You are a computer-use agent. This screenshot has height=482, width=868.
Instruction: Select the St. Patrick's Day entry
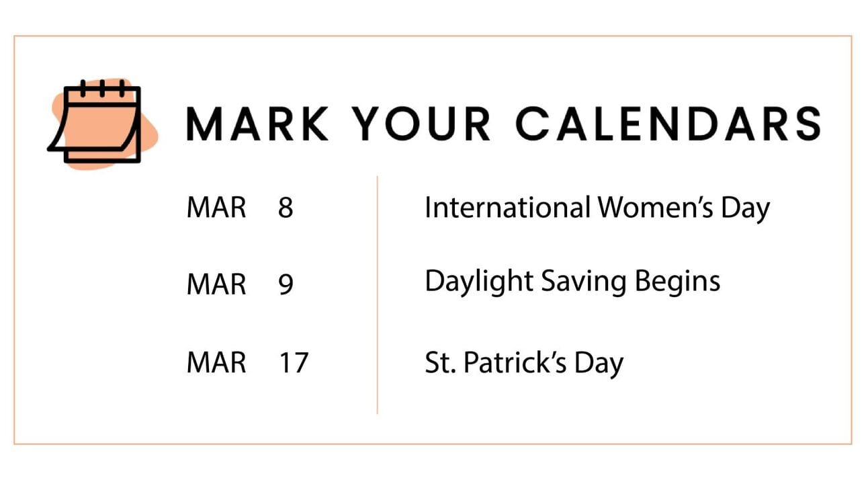(524, 364)
